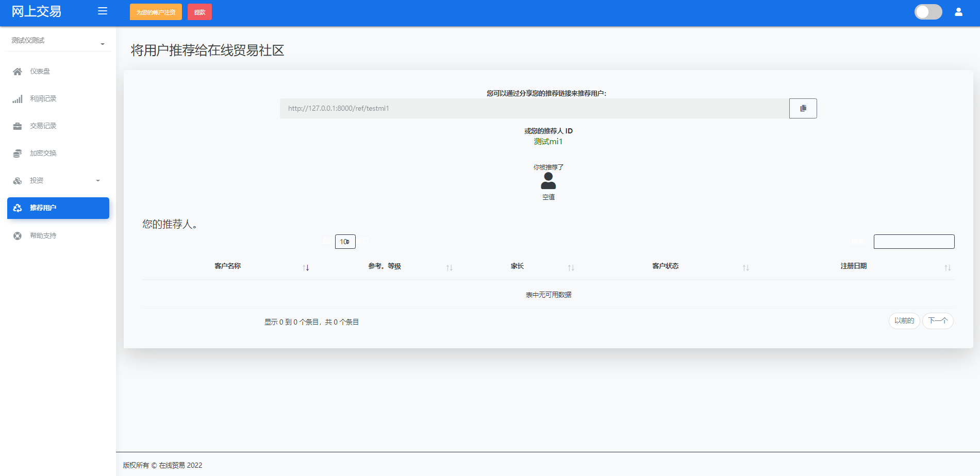Screen dimensions: 980x476
Task: Click the hamburger menu to collapse sidebar
Action: pos(102,11)
